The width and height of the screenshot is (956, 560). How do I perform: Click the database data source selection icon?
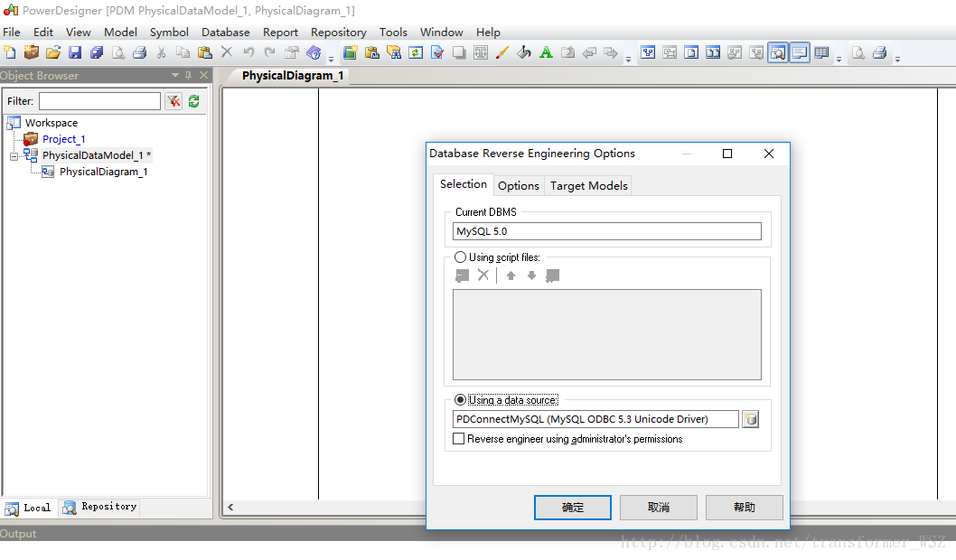pyautogui.click(x=750, y=418)
